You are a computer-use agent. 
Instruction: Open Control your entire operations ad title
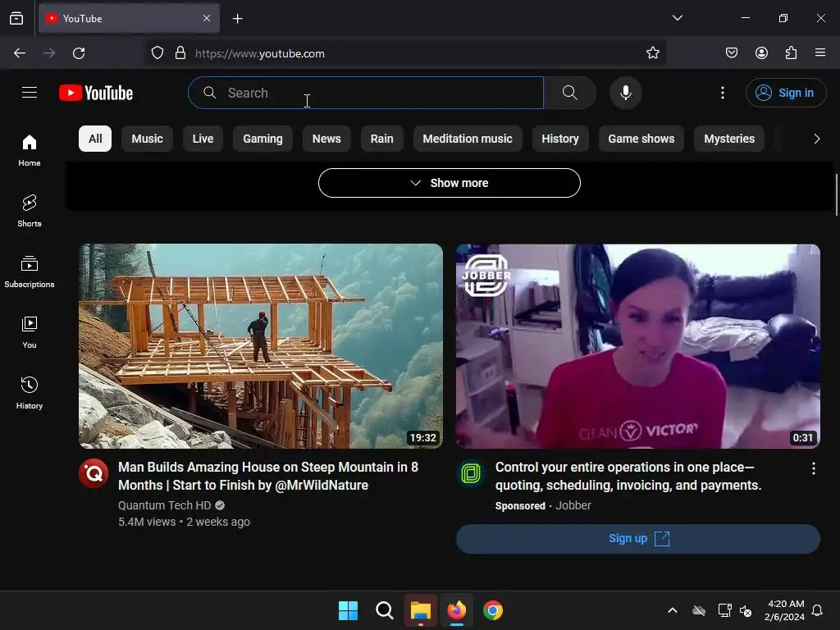628,476
